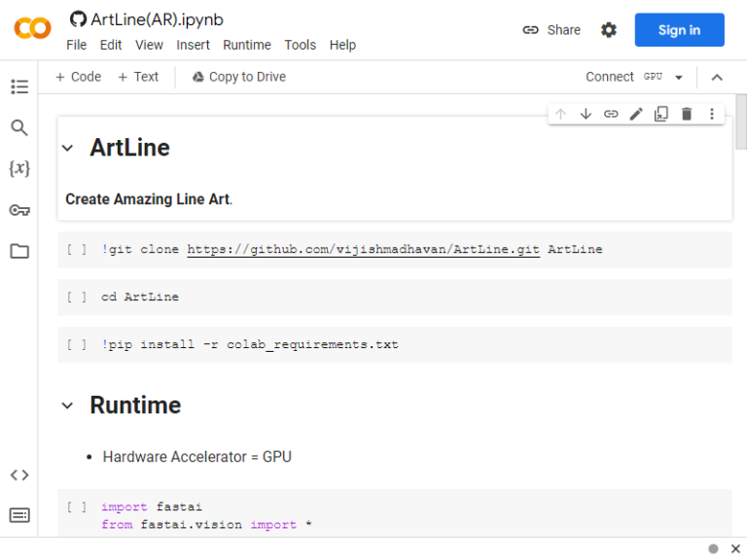Open the Help menu
Screen dimensions: 747x560
[x=342, y=45]
